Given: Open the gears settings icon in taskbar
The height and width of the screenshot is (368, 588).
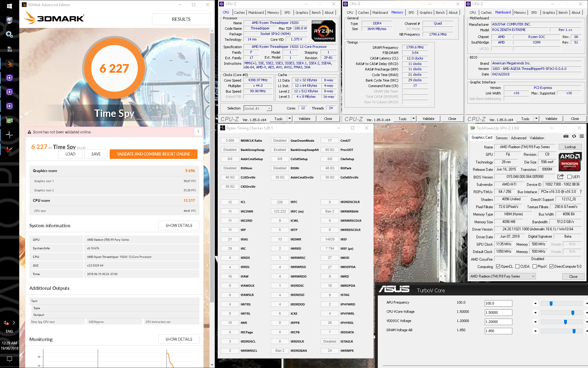Looking at the screenshot, I should 9,34.
